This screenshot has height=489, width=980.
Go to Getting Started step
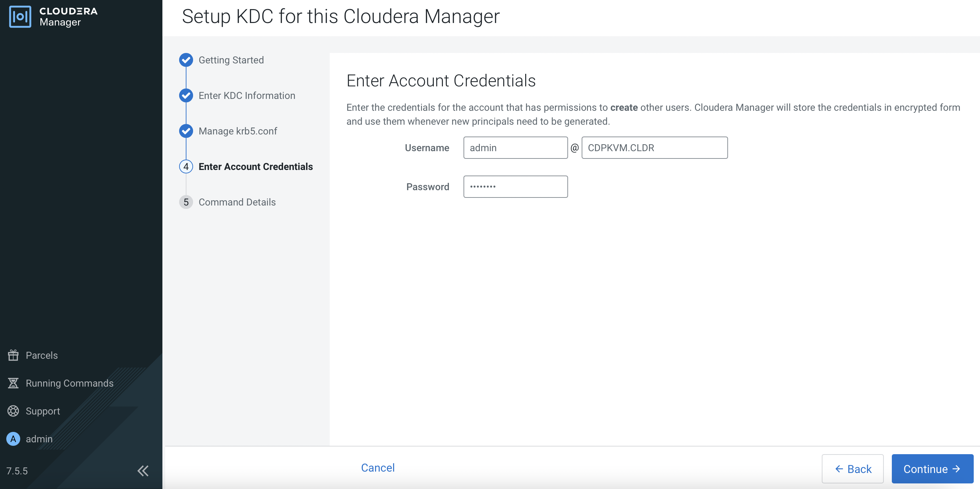(x=231, y=60)
